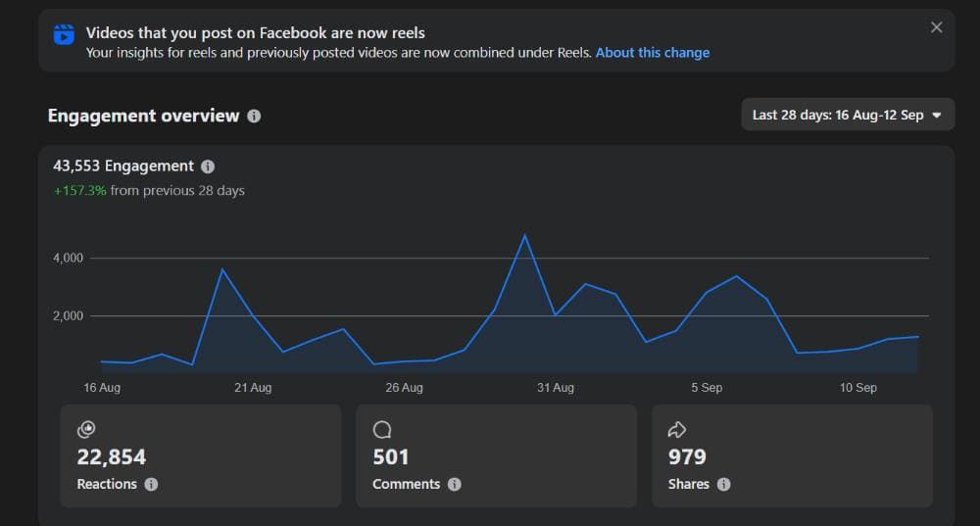980x526 pixels.
Task: Click the 26 Aug axis label
Action: (x=405, y=387)
